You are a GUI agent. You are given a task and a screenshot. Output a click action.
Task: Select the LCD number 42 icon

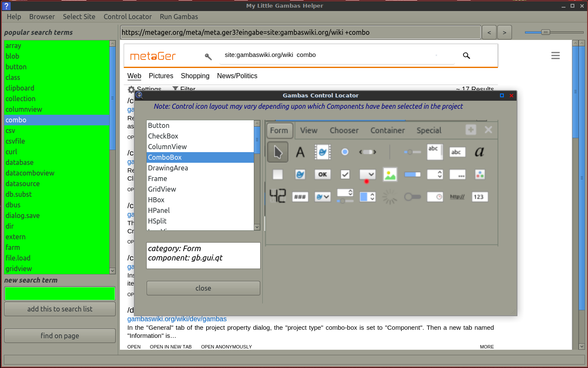[x=278, y=196]
